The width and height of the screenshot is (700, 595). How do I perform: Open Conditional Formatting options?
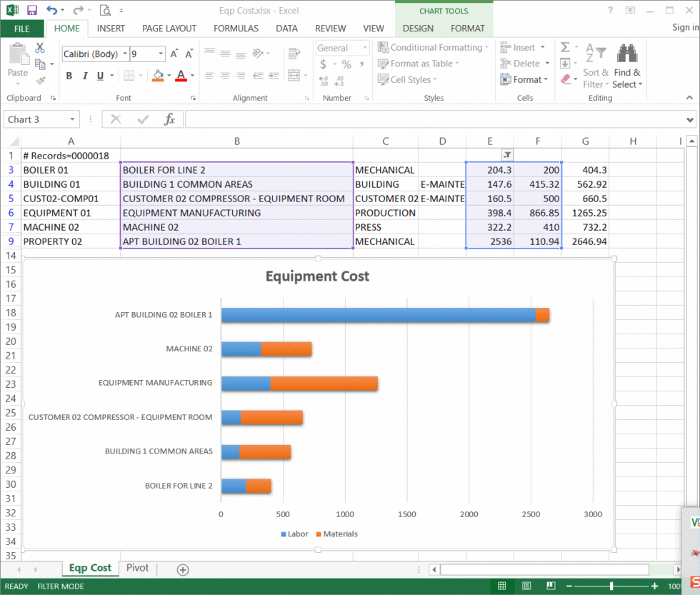[x=433, y=47]
